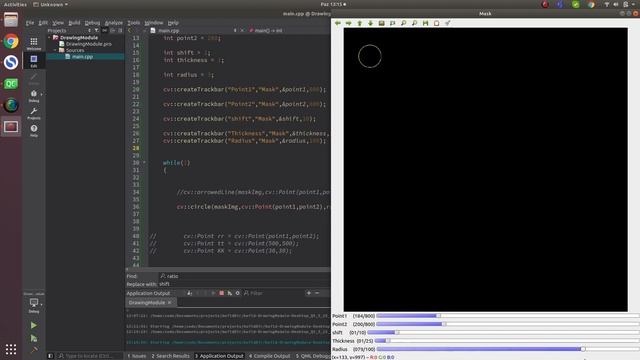Switch to Welcome mode in Qt Creator
The image size is (640, 360).
34,43
